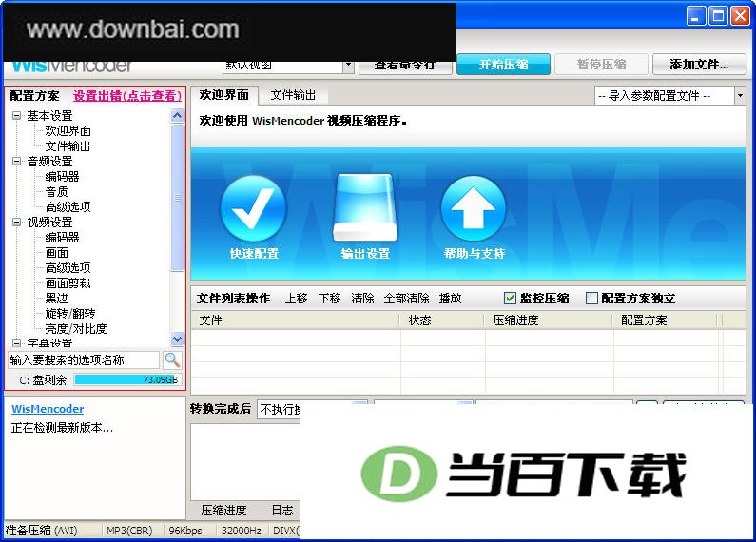The width and height of the screenshot is (756, 542).
Task: Minimize the WisMencoder window
Action: pos(695,16)
